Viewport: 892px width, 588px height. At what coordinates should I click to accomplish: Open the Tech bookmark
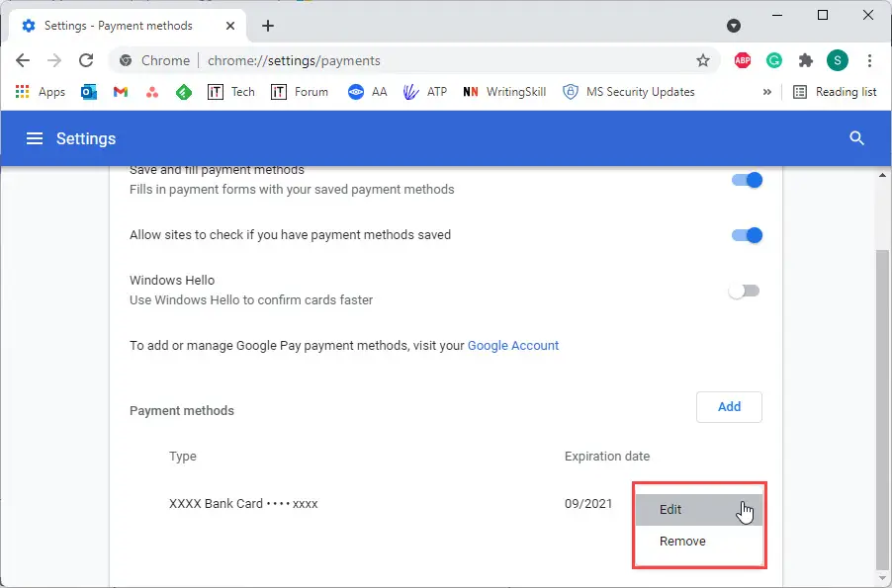[x=231, y=92]
